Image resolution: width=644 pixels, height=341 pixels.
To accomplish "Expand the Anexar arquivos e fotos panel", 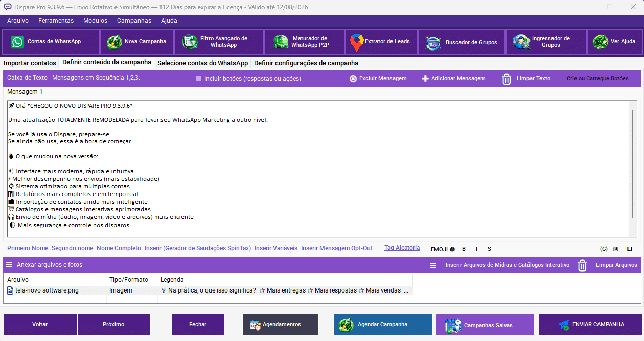I will click(x=9, y=265).
